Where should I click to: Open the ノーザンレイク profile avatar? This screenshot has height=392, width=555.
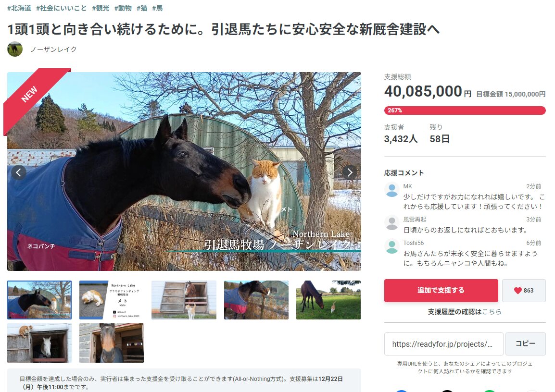pyautogui.click(x=15, y=49)
